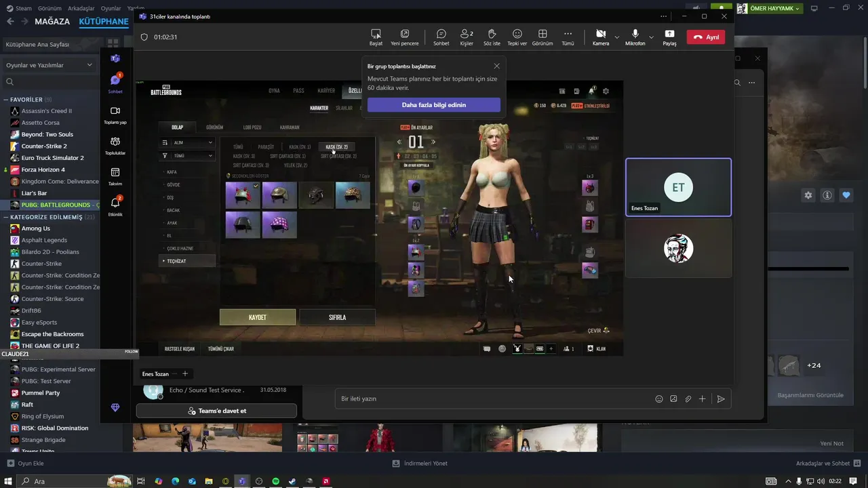Image resolution: width=868 pixels, height=488 pixels.
Task: Select the Enes Tozan participant tile
Action: click(678, 187)
